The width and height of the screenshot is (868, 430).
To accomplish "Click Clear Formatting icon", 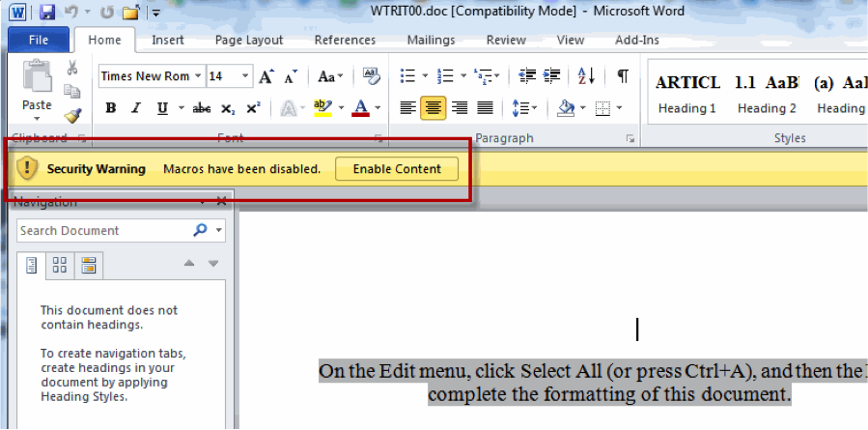I will tap(372, 76).
